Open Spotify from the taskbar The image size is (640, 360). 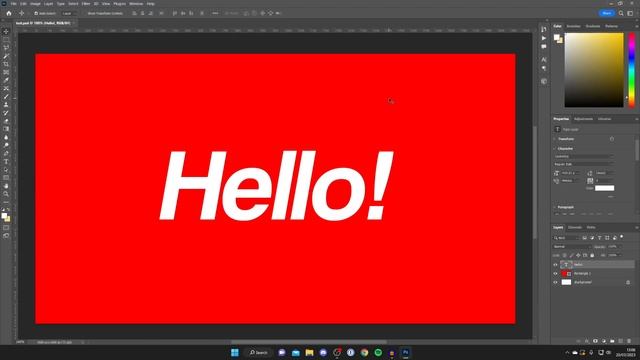tap(378, 352)
